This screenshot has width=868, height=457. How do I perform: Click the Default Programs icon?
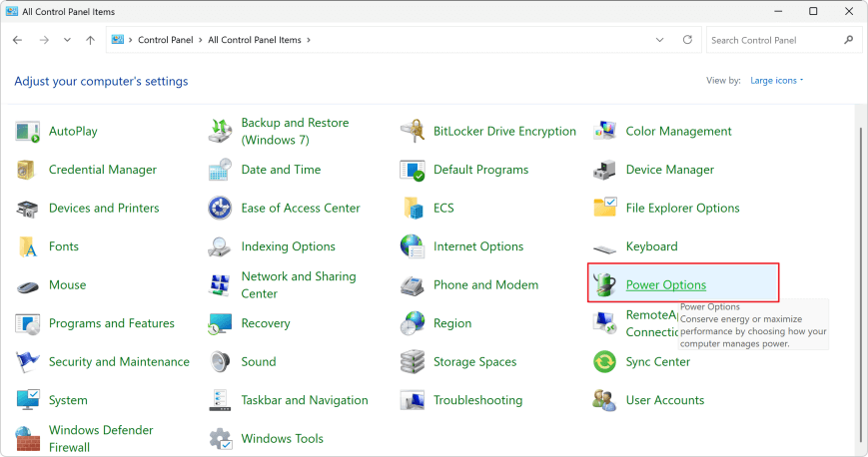[x=413, y=170]
